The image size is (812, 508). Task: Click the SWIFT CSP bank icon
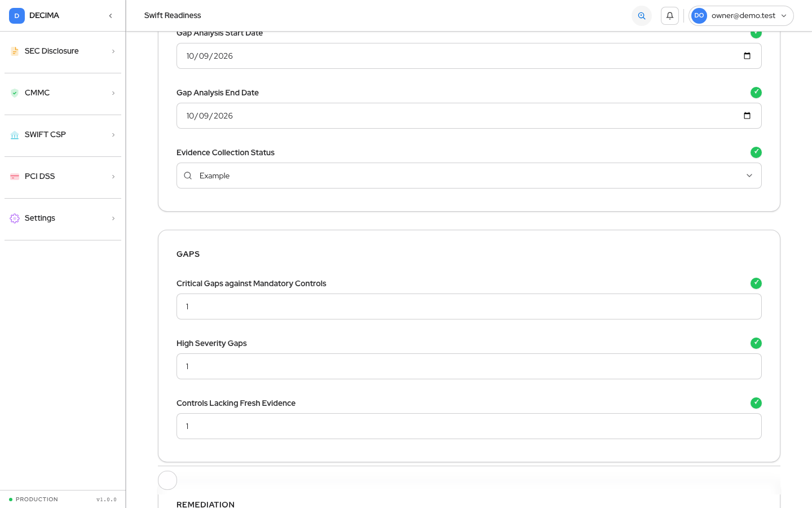click(x=15, y=135)
